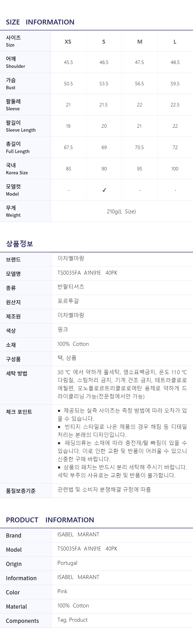Screen dimensions: 193x644
Task: Click the 상품정보 section heading
Action: (x=20, y=244)
